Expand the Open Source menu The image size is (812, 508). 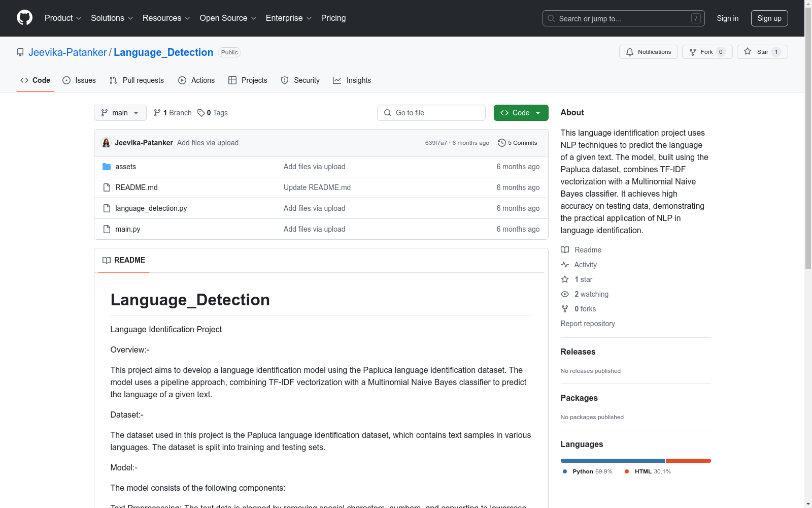tap(228, 18)
